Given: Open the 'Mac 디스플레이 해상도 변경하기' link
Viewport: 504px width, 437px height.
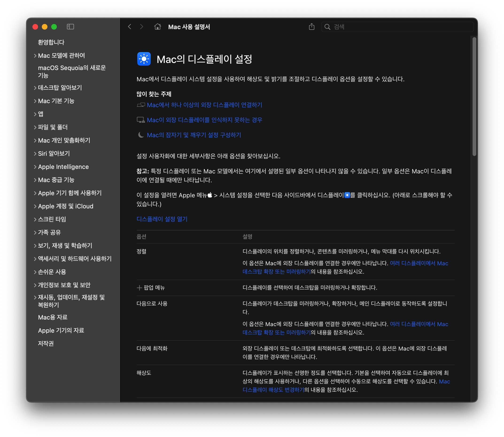Looking at the screenshot, I should (x=273, y=390).
